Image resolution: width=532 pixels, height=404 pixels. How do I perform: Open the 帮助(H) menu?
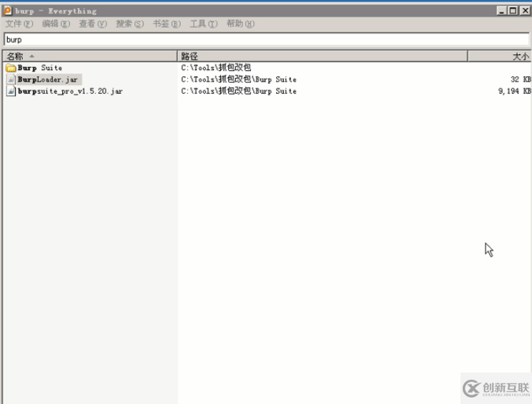click(240, 24)
